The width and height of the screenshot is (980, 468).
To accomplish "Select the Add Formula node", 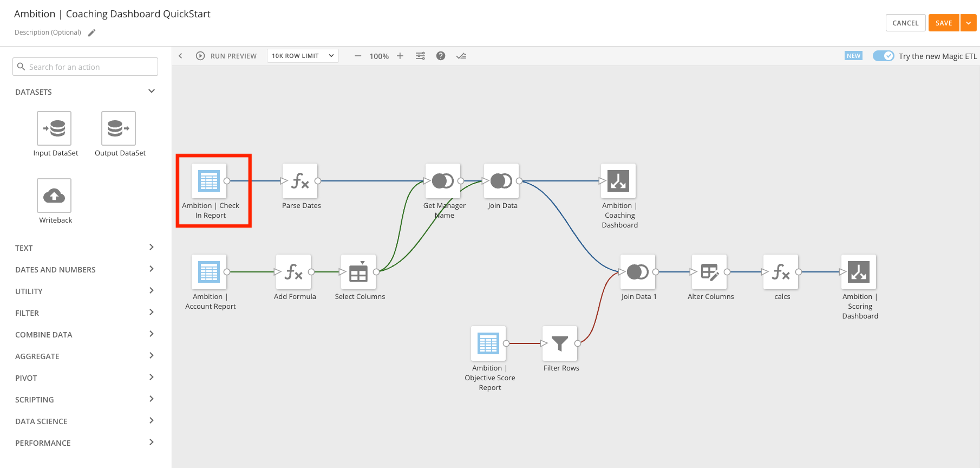I will (x=293, y=272).
